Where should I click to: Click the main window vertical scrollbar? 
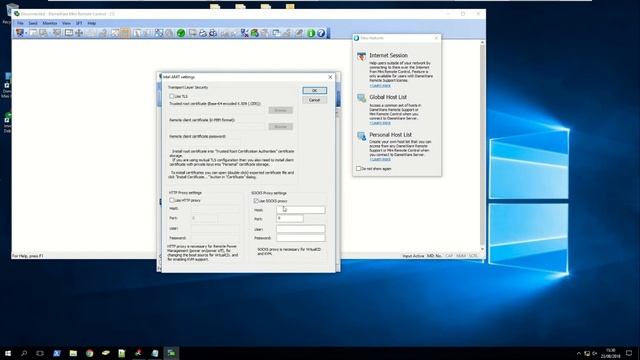coord(482,146)
